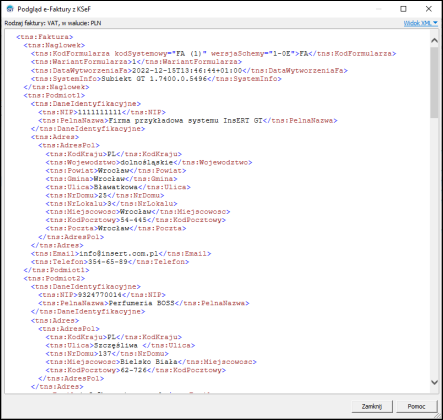Viewport: 443px width, 420px height.
Task: Click the opening tns:Naglowek tag line
Action: point(54,45)
